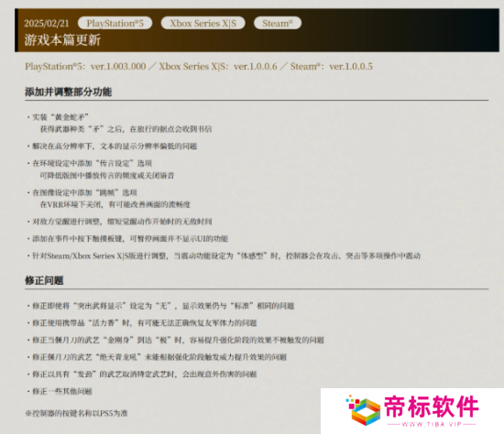Click the 添加并调整部分功能 section heading

(x=69, y=92)
